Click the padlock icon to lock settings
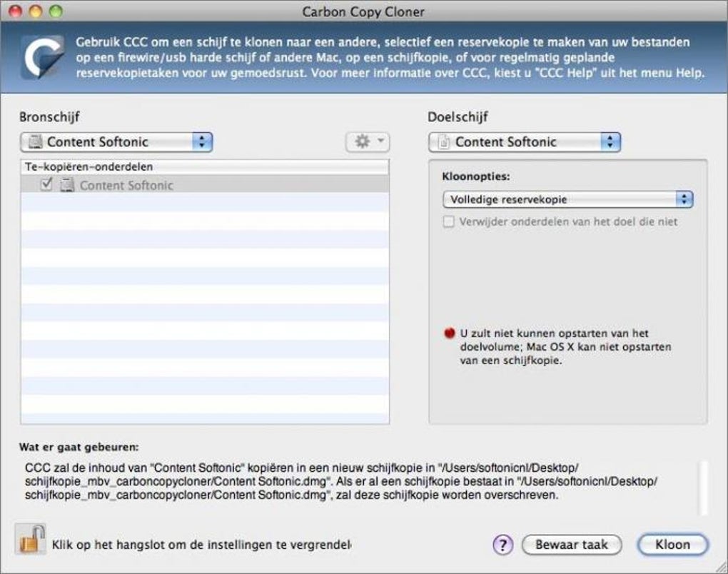Screen dimensions: 728x574 [31, 539]
